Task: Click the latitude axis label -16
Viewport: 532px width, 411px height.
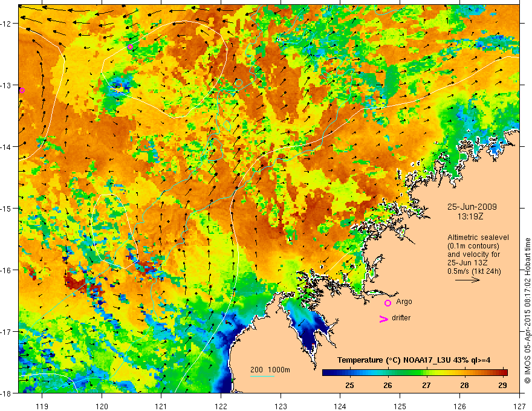Action: click(x=7, y=270)
